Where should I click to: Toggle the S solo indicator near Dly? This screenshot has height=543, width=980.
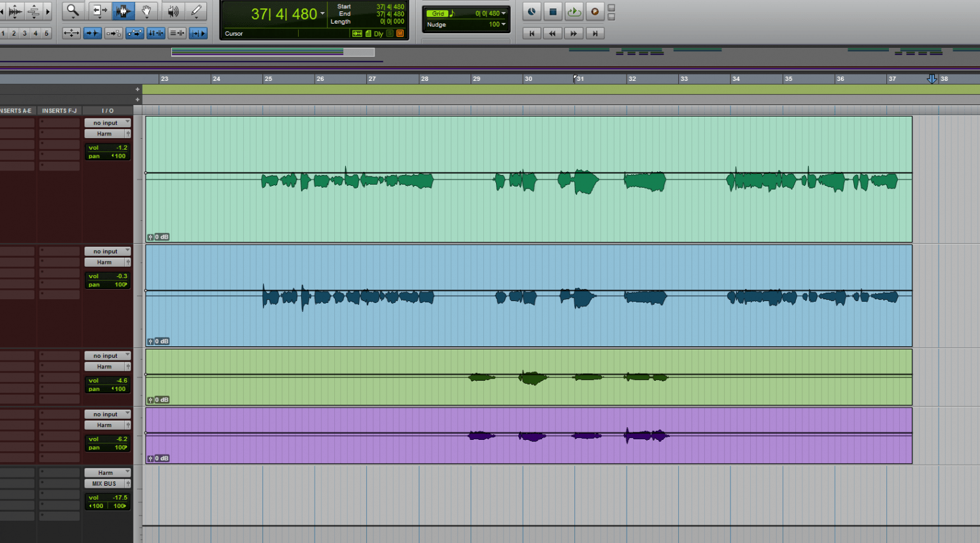click(390, 33)
